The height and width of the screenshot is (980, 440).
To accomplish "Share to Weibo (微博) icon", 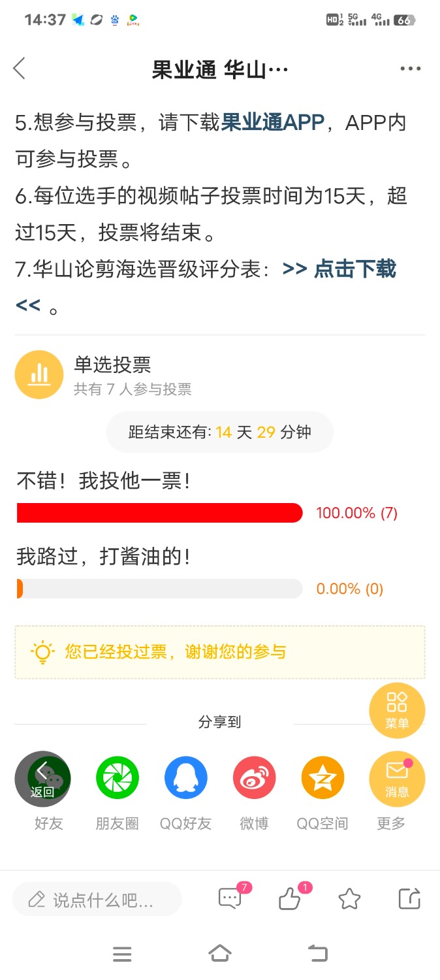I will [x=255, y=777].
